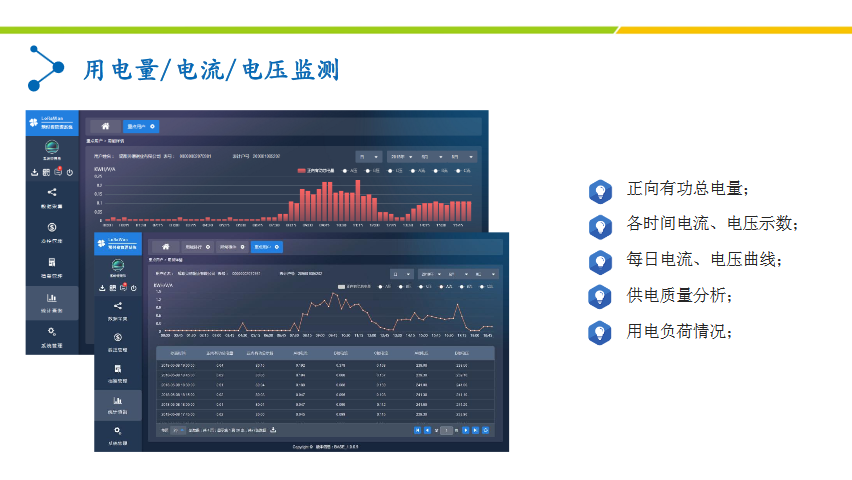Viewport: 852px width, 480px height.
Task: Click export icon below the data table
Action: [x=273, y=430]
